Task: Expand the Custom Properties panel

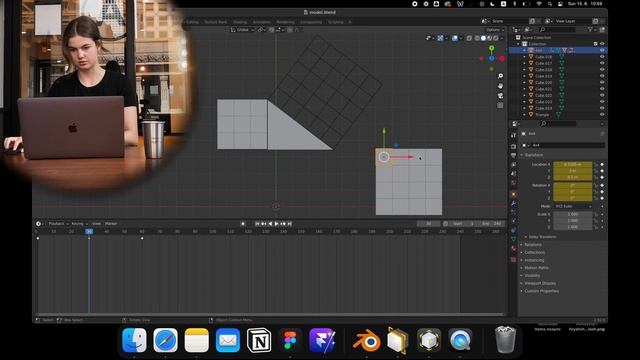Action: 541,291
